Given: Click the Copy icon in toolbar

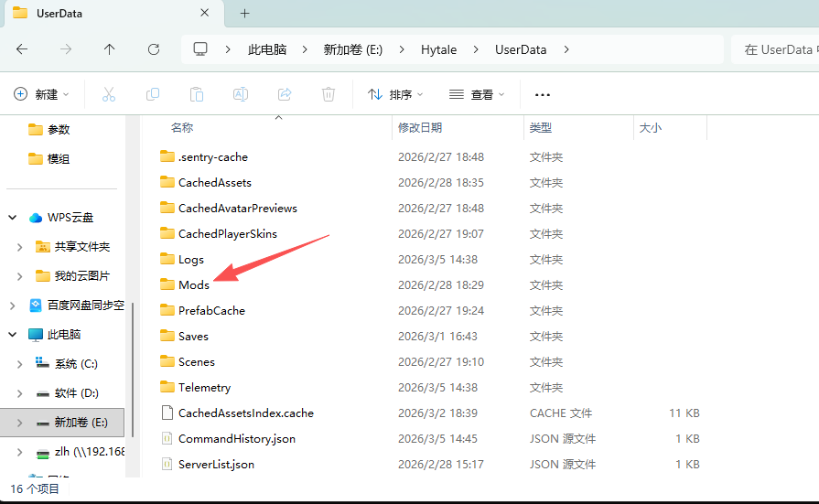Looking at the screenshot, I should (153, 94).
